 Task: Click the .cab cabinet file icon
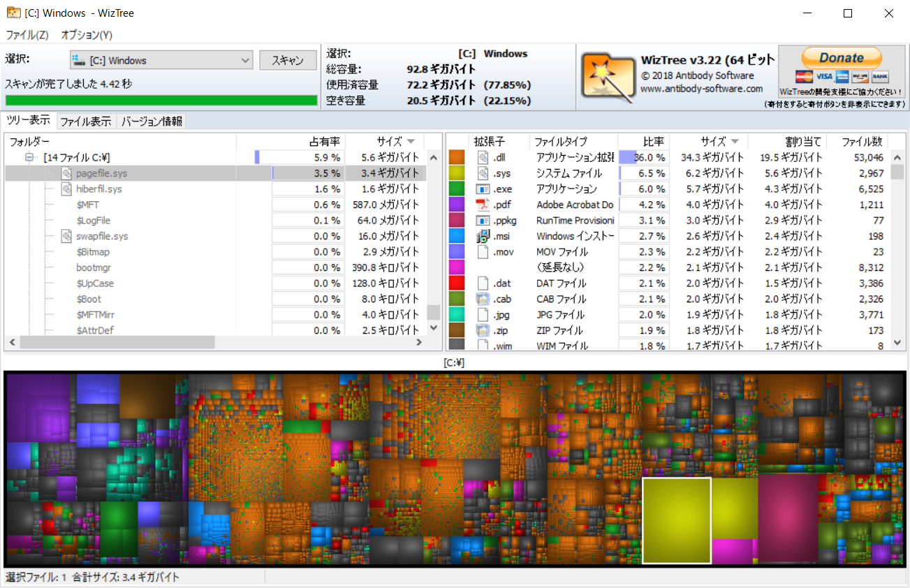pyautogui.click(x=483, y=299)
